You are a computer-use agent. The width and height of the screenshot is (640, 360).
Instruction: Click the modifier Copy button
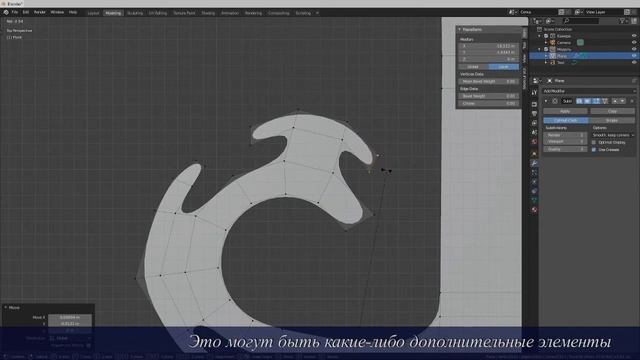612,111
